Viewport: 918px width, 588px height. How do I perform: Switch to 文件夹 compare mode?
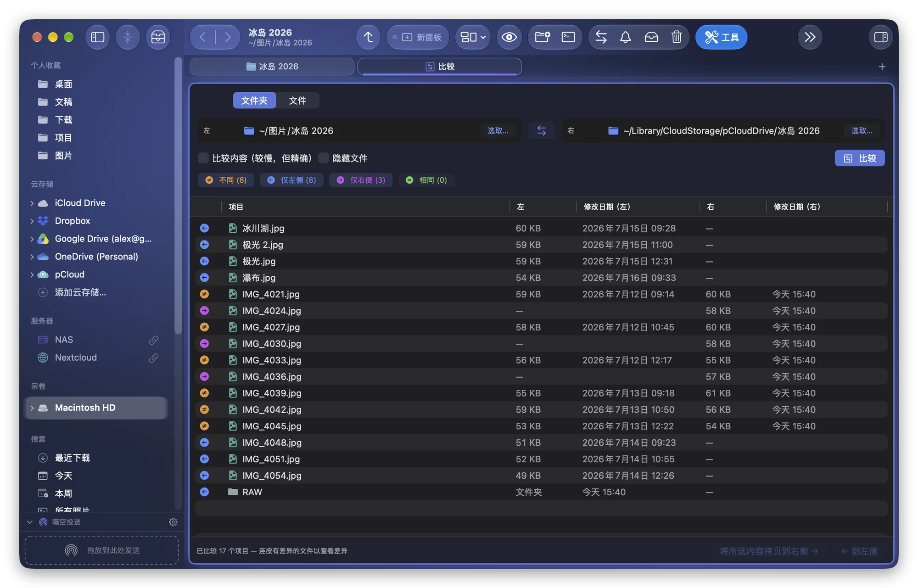click(254, 101)
